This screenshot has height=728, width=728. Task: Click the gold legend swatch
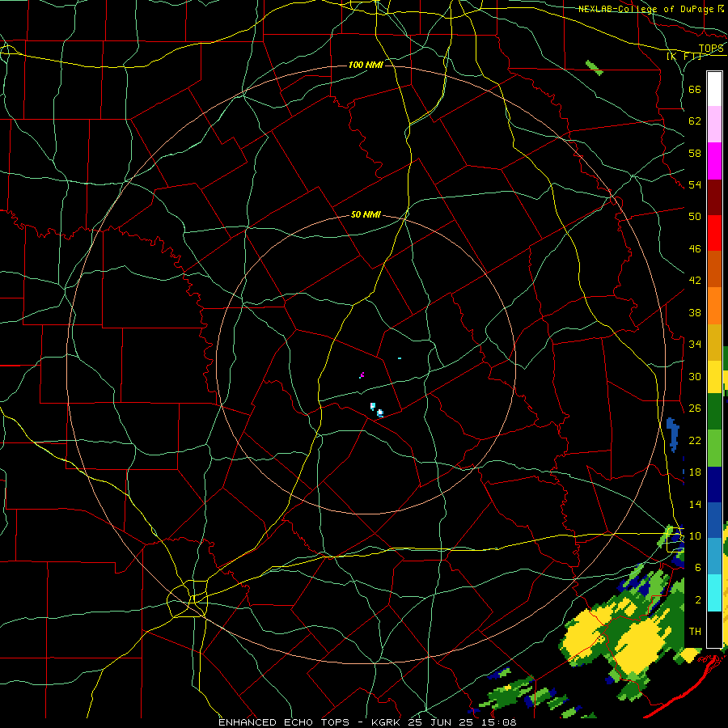[714, 342]
